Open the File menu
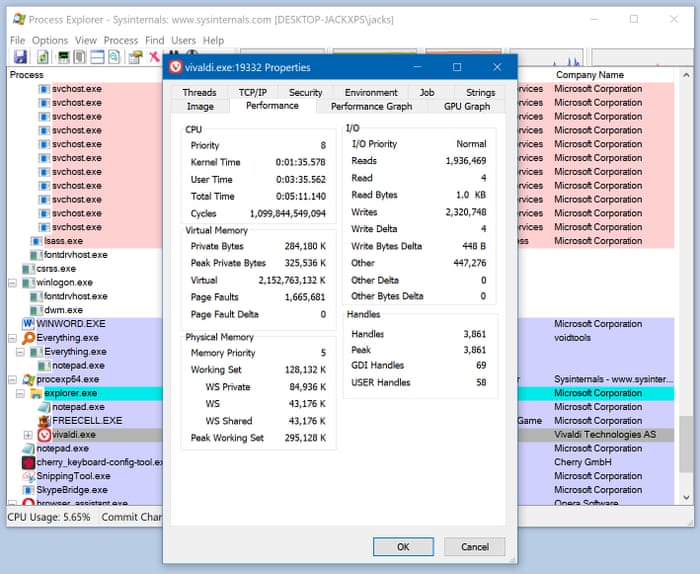 17,40
